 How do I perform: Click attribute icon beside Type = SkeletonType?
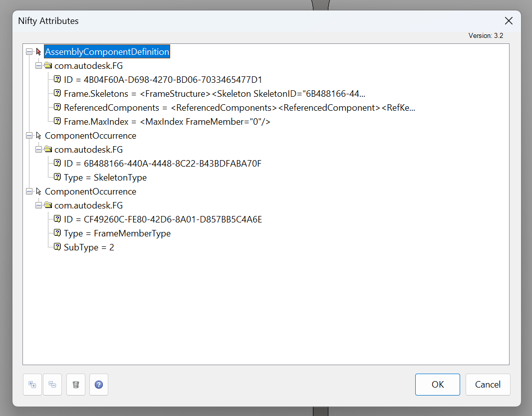57,177
